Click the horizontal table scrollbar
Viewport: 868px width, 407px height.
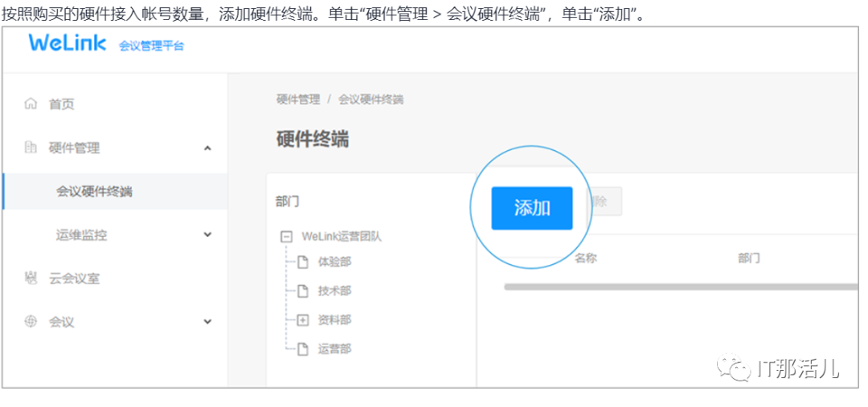click(x=681, y=287)
